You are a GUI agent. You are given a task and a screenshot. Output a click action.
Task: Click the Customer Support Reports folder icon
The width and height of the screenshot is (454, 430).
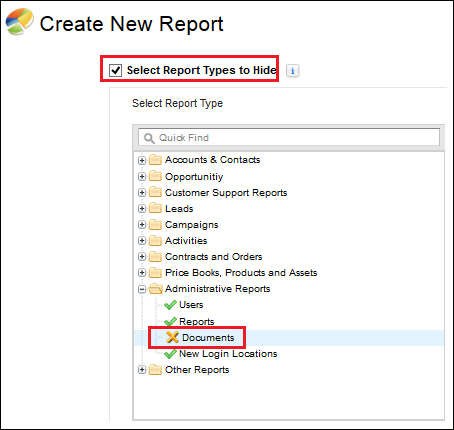click(155, 192)
